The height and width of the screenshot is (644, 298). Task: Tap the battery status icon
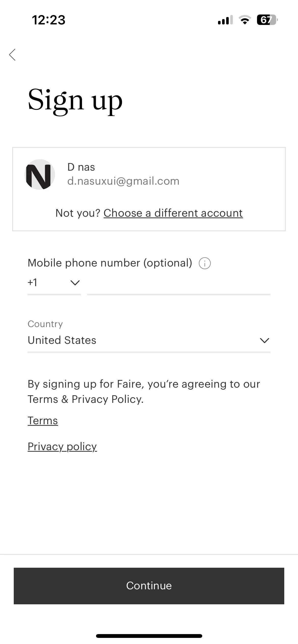(267, 20)
